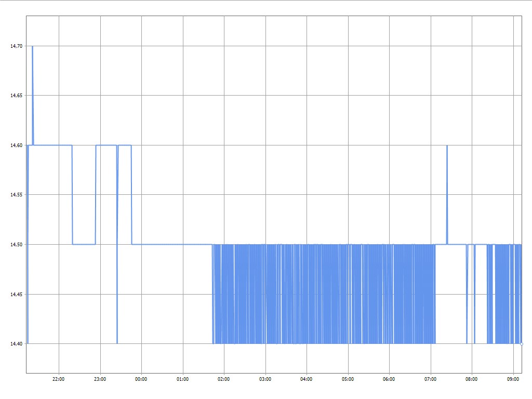Click the 14,60 y-axis label

pyautogui.click(x=16, y=145)
